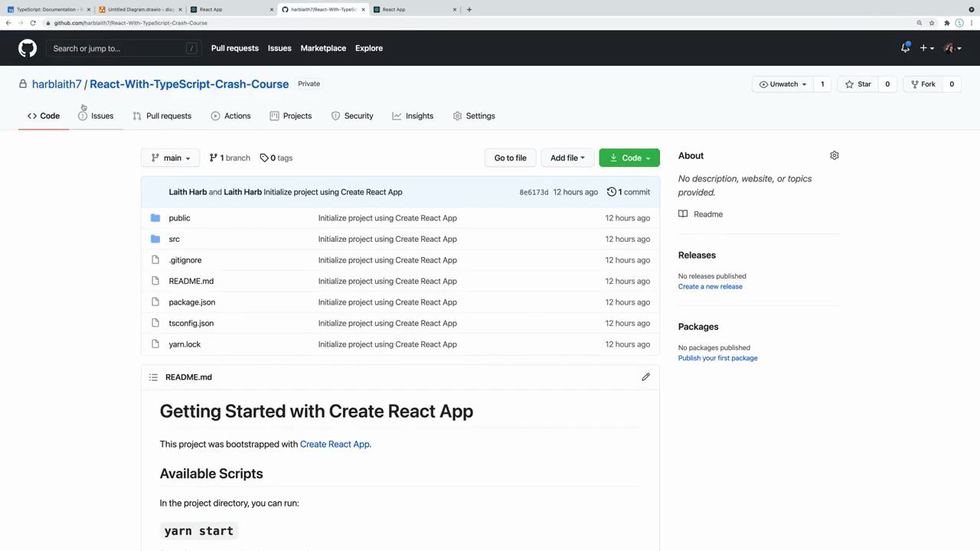Expand the Add file dropdown
Image resolution: width=980 pixels, height=551 pixels.
coord(567,158)
